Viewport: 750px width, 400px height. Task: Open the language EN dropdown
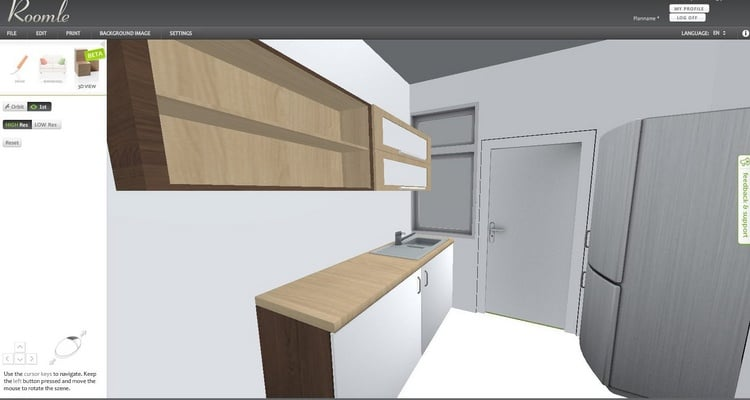719,33
